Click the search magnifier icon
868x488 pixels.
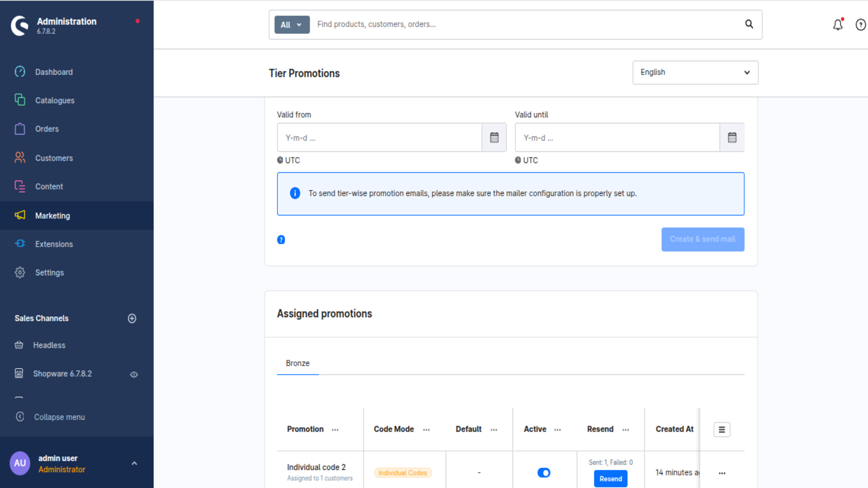click(x=749, y=24)
